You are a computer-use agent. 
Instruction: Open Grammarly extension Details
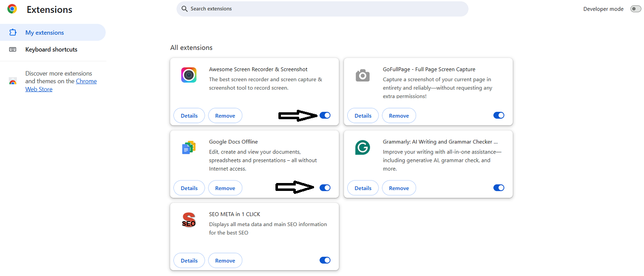(x=363, y=188)
